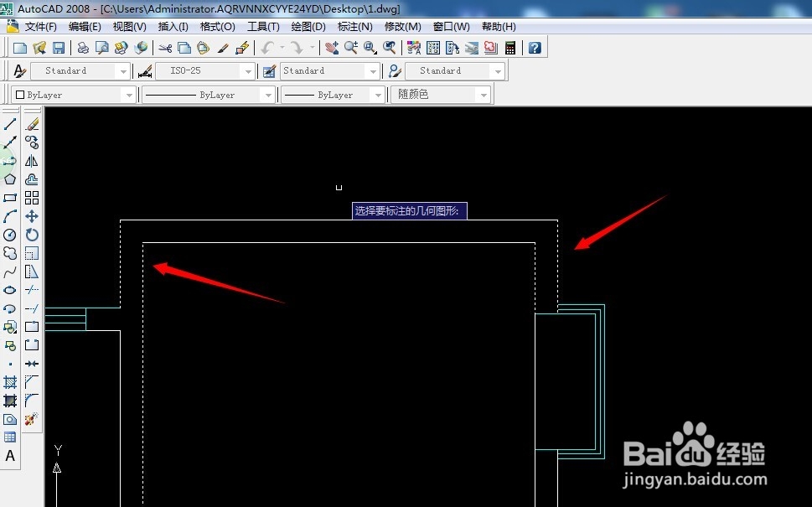Screen dimensions: 812x507
Task: Select the Move tool
Action: coord(32,216)
